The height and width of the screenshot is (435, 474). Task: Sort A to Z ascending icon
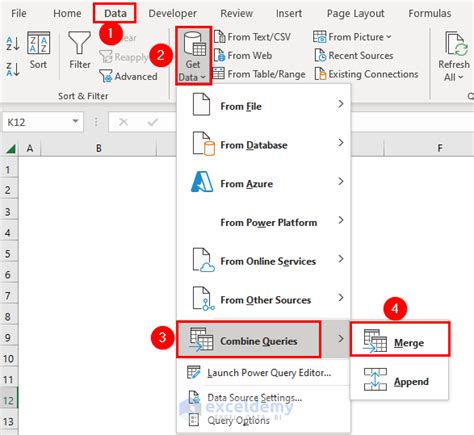click(13, 44)
